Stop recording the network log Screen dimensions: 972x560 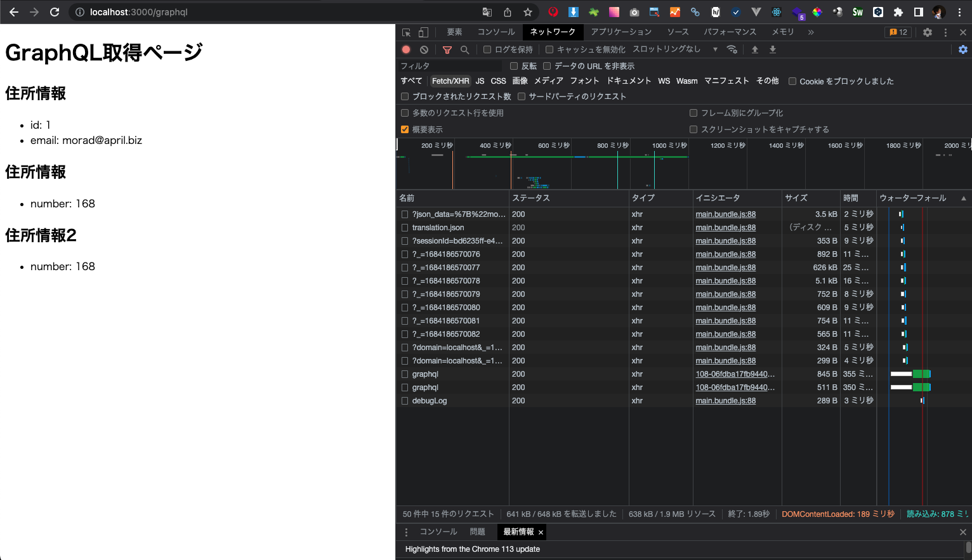pos(406,49)
